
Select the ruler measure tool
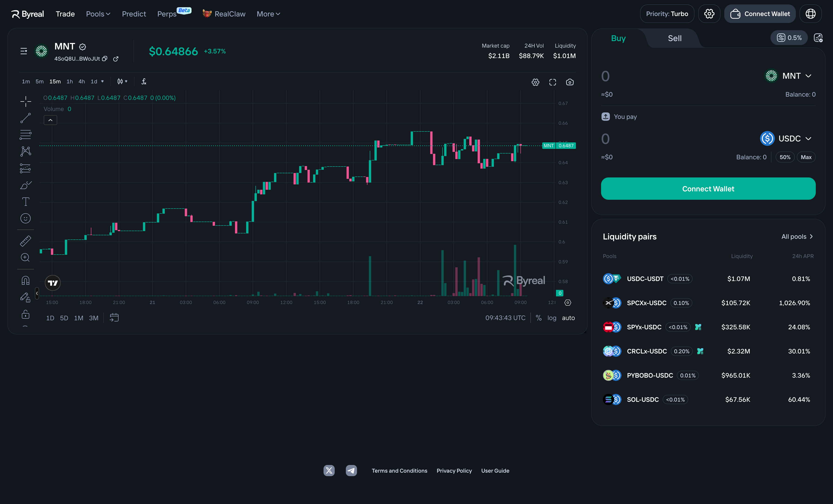coord(25,241)
